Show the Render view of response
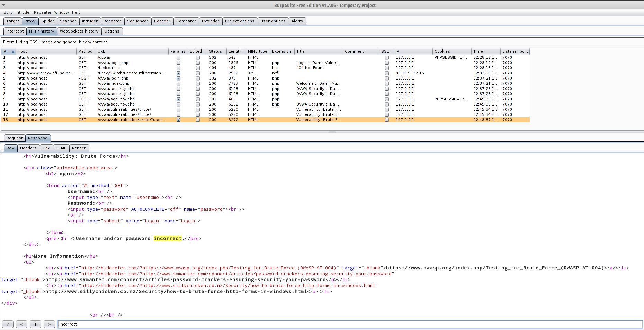Image resolution: width=644 pixels, height=330 pixels. click(x=79, y=148)
